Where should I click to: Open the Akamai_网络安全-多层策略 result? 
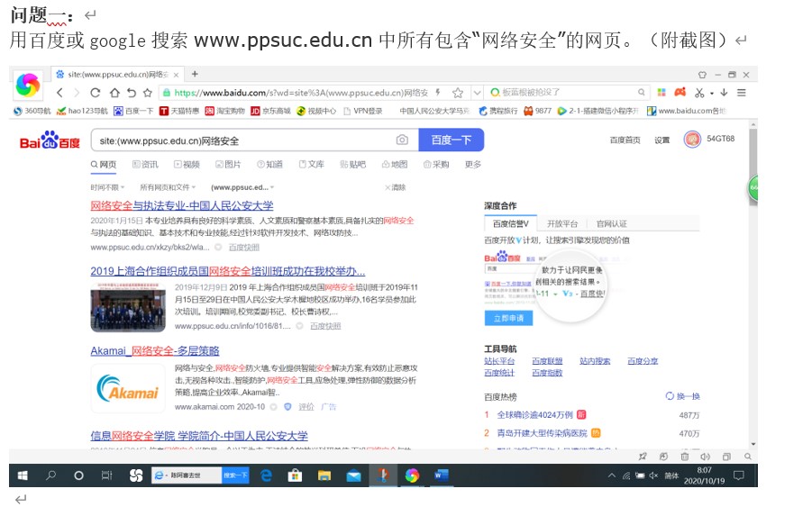click(x=155, y=350)
